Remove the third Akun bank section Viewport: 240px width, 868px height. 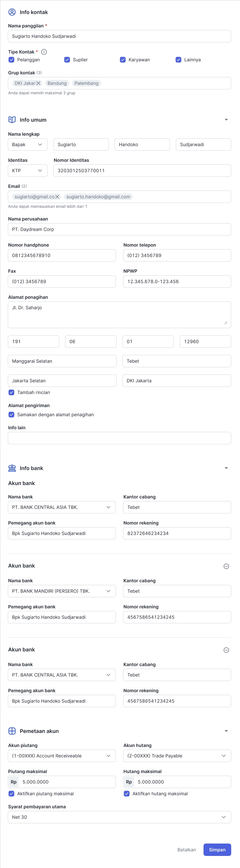[x=226, y=650]
